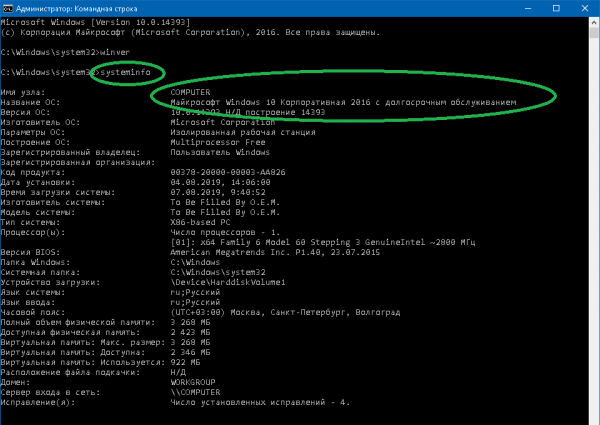600x425 pixels.
Task: Click the 'Зарегистрированная организация:' label
Action: coord(78,162)
